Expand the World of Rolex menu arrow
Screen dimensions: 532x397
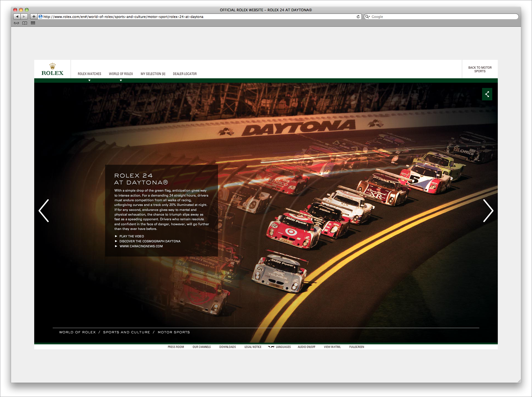[121, 81]
